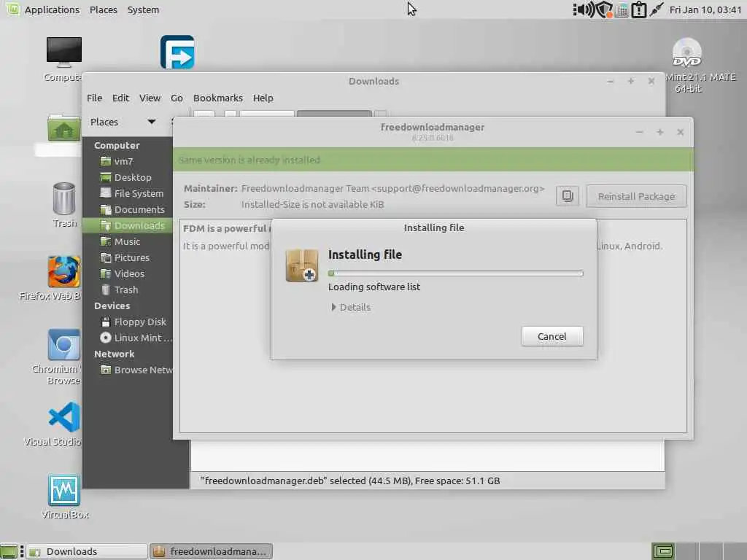Open the Trash desktop icon
The image size is (747, 560).
click(x=64, y=198)
